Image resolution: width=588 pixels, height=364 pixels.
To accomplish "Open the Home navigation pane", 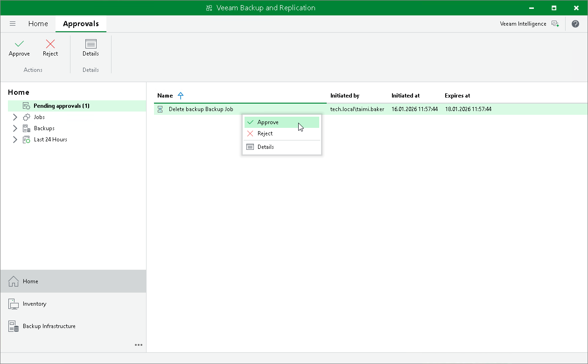I will pos(73,281).
